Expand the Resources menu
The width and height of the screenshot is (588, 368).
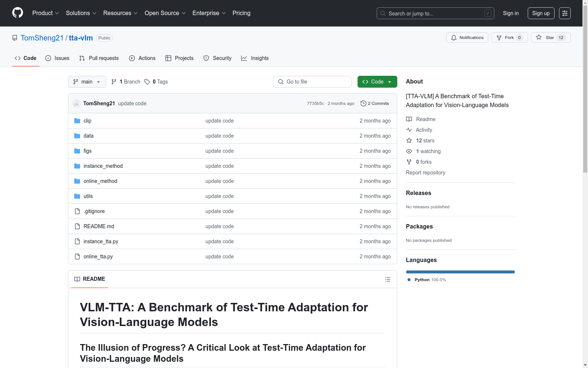121,13
